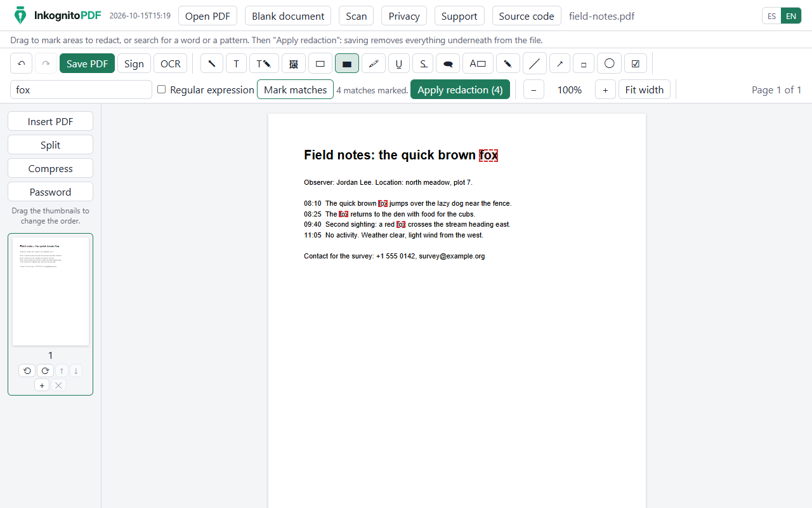Open the Sign tool

(x=134, y=63)
